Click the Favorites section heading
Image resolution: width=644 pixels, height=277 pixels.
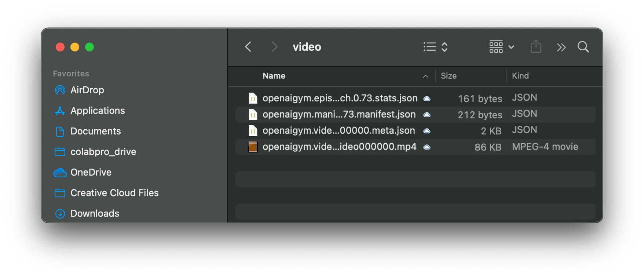(71, 73)
